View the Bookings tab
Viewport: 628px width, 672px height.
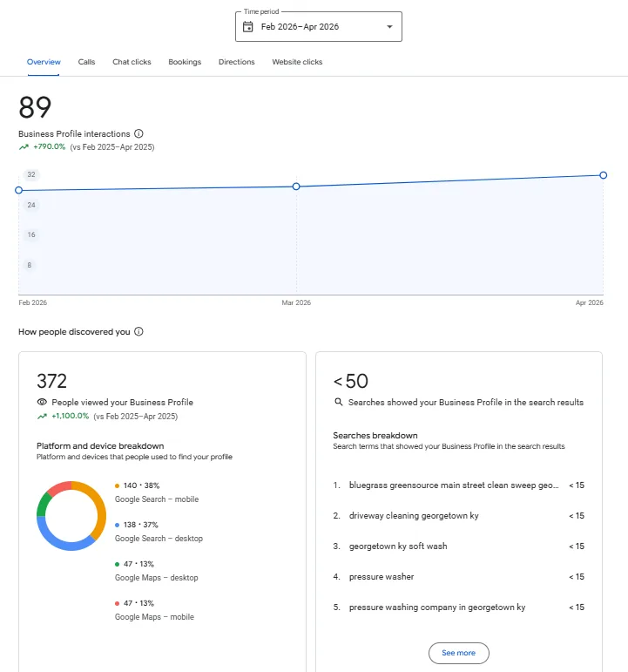click(x=185, y=62)
